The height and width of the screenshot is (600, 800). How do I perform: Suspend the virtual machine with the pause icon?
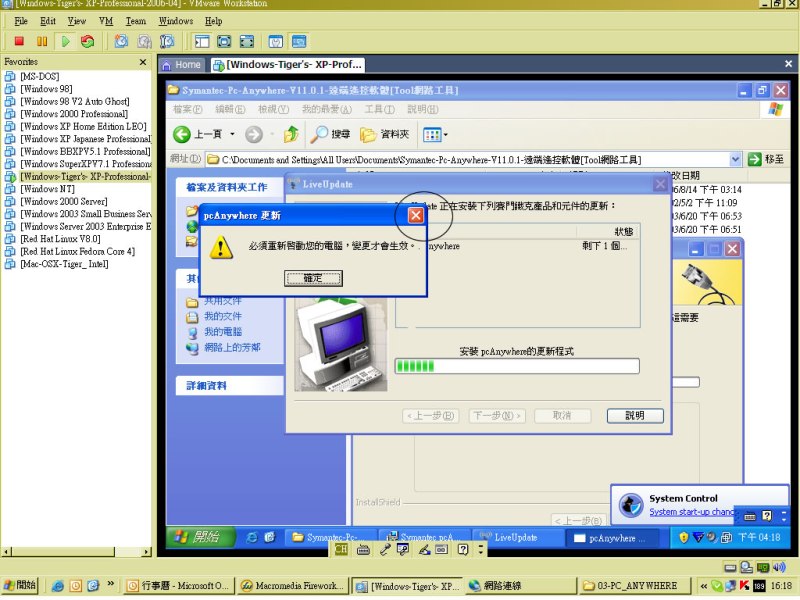tap(42, 41)
